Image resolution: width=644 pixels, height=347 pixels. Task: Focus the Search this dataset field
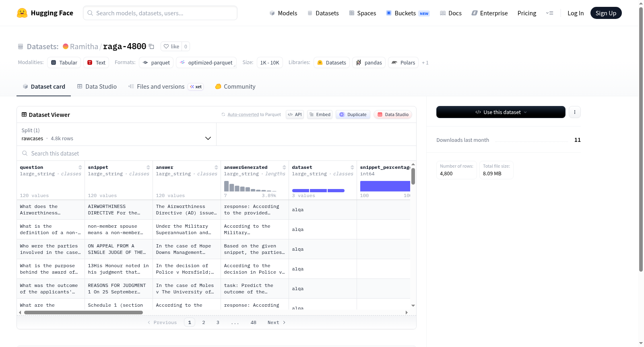217,154
